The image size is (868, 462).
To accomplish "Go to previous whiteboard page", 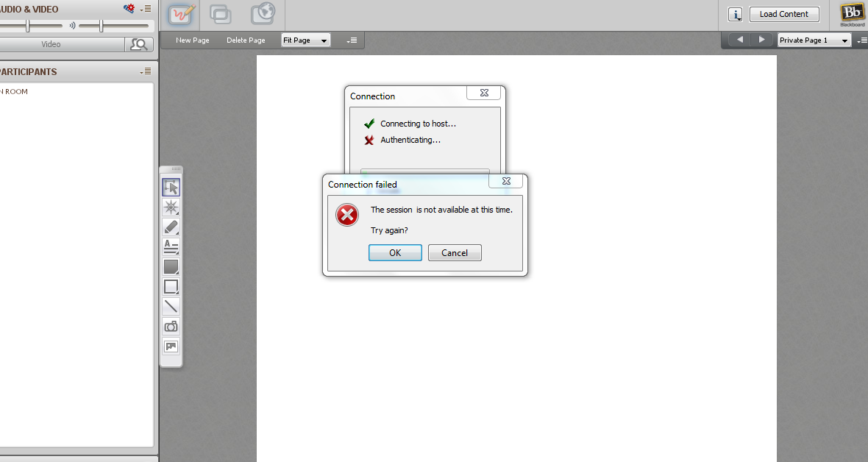I will [740, 39].
